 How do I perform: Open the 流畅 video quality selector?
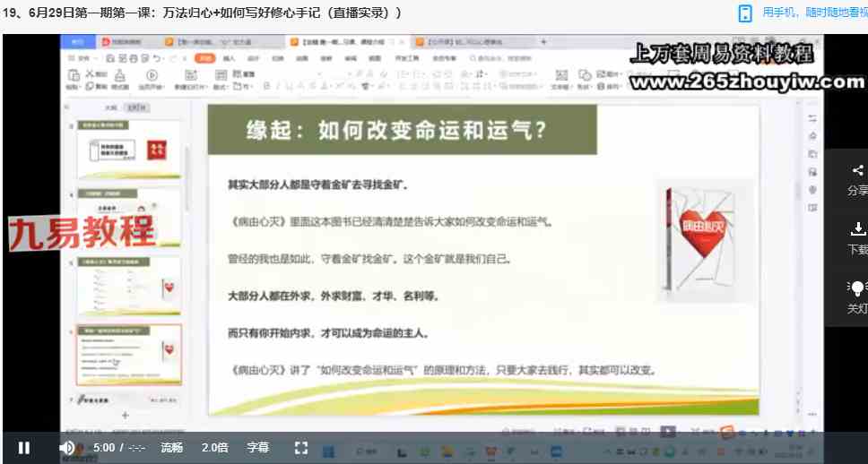coord(172,447)
